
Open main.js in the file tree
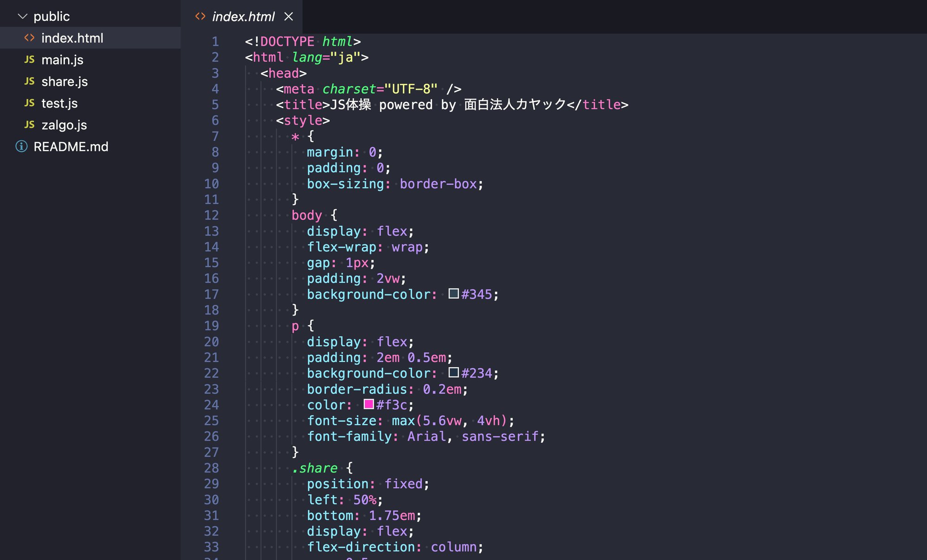pos(90,60)
